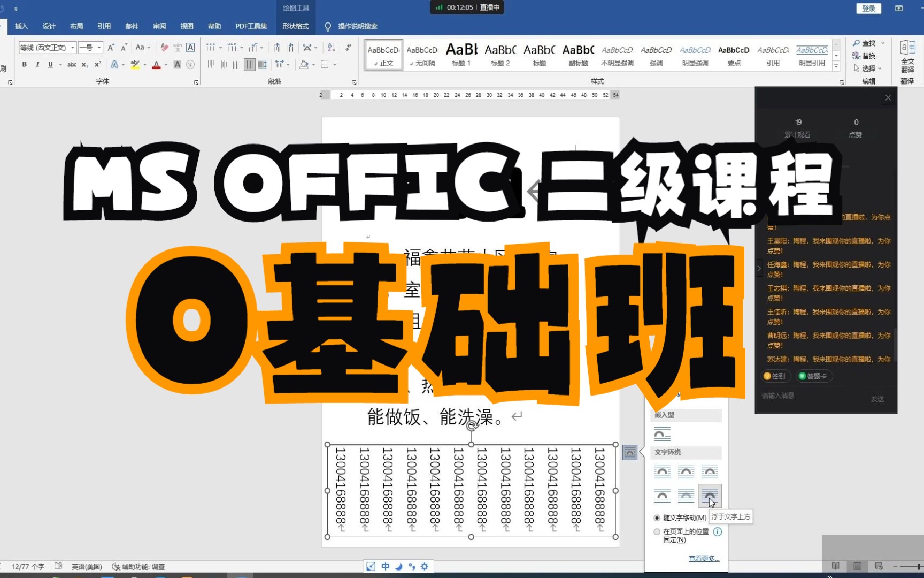The height and width of the screenshot is (578, 924).
Task: Open the 审阅 tab
Action: [159, 26]
